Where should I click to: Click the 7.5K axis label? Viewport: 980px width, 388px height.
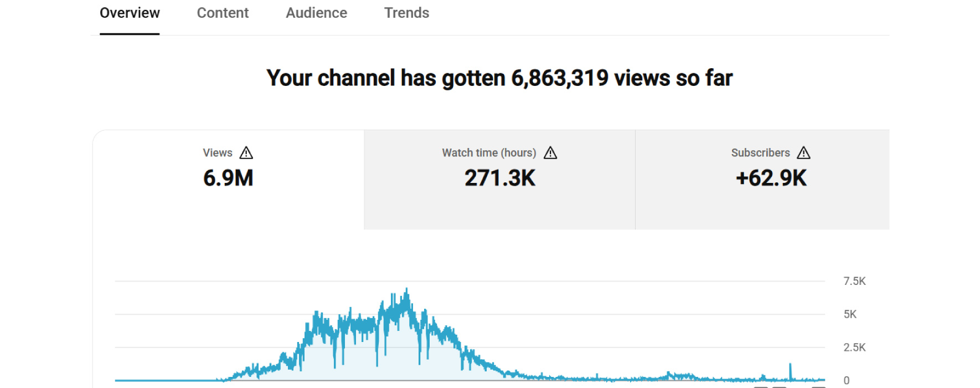pyautogui.click(x=854, y=281)
